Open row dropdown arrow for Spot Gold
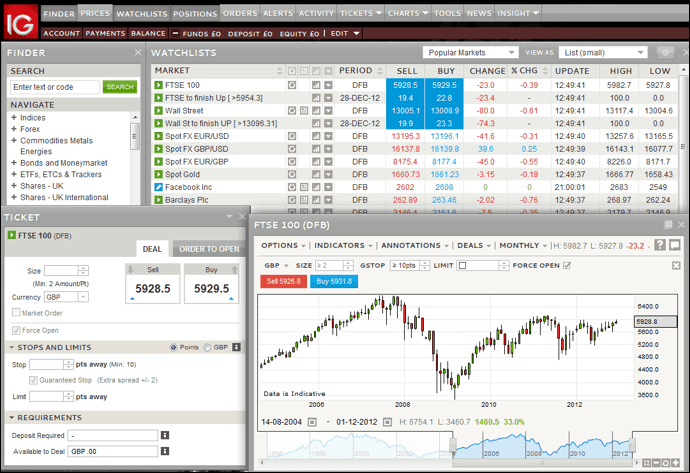Screen dimensions: 690x473 coord(328,174)
